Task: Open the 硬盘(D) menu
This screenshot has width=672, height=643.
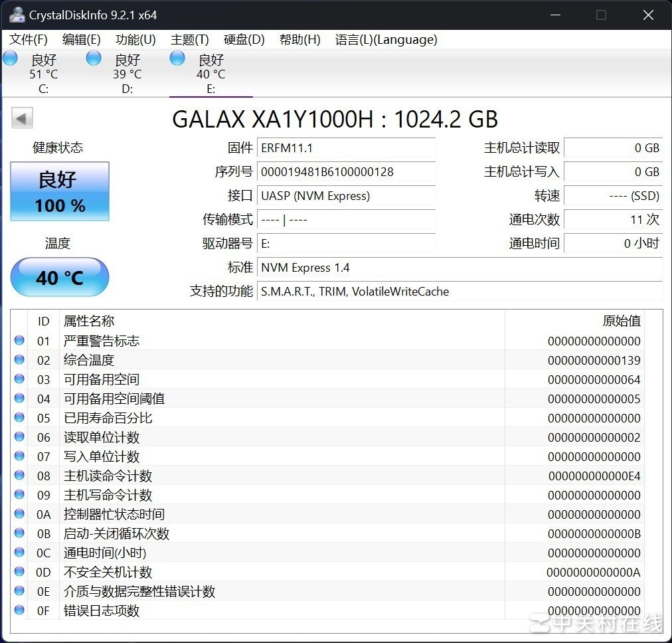Action: 243,40
